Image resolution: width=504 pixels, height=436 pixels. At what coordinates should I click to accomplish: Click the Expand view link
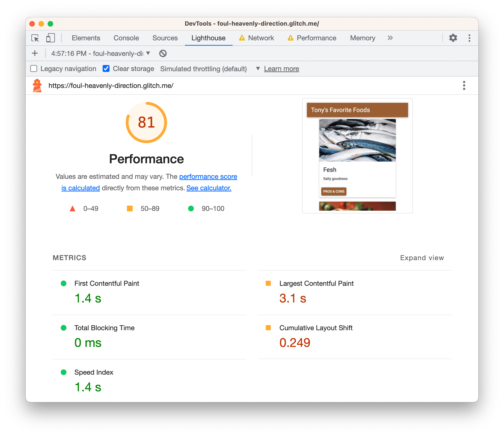421,257
